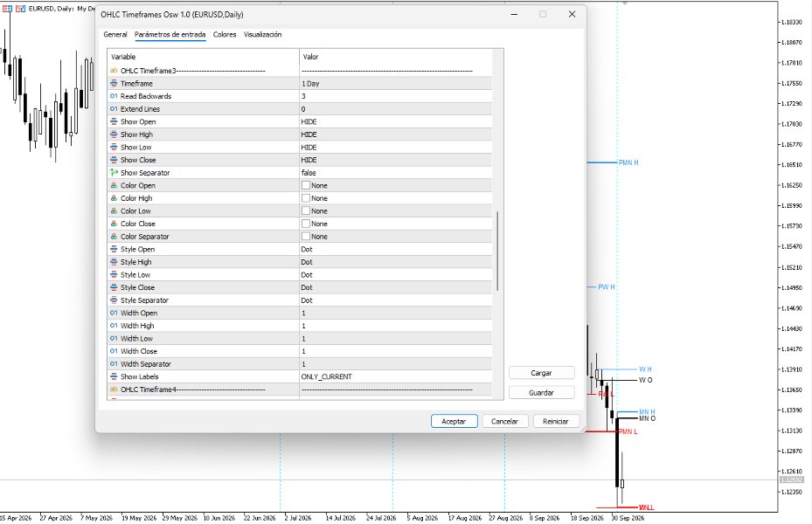
Task: Click the enum icon beside Show Labels
Action: pos(114,376)
